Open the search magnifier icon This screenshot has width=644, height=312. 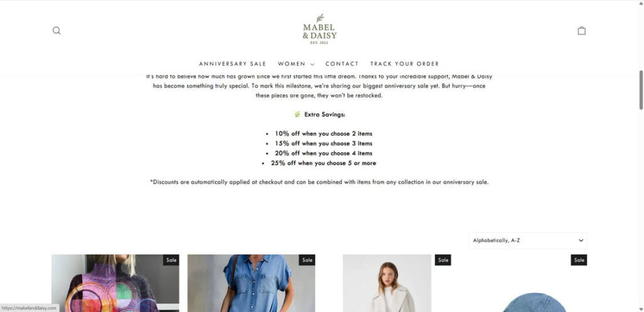click(x=57, y=30)
